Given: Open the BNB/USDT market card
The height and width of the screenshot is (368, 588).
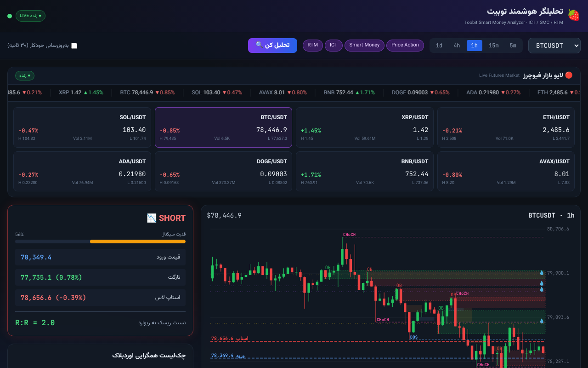Looking at the screenshot, I should coord(364,171).
